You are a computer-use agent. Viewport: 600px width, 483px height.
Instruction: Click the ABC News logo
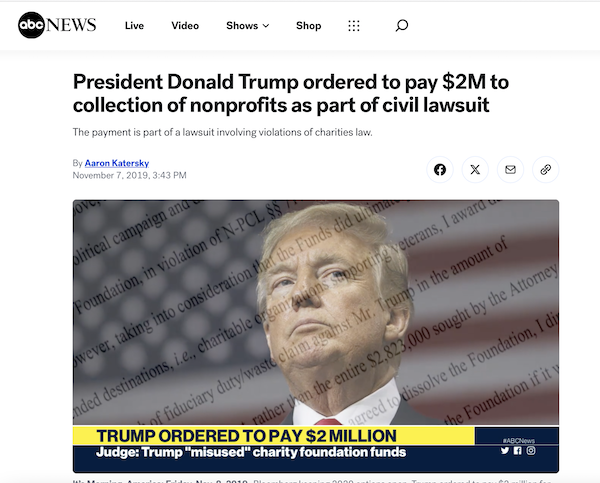point(57,25)
